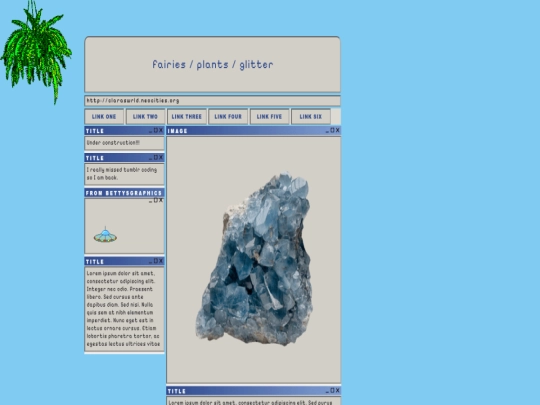Minimize the IMAGE window via underscore icon
This screenshot has width=540, height=405.
[x=328, y=131]
